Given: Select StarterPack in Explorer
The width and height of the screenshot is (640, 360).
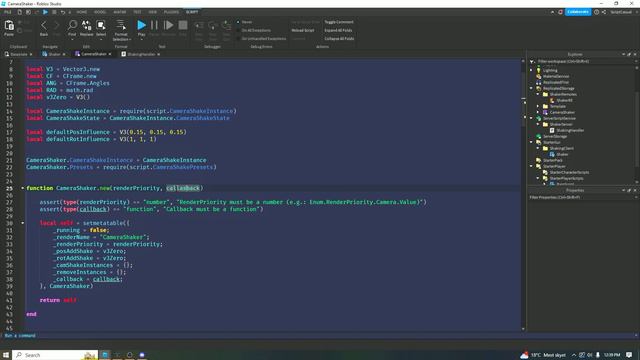Looking at the screenshot, I should 553,160.
